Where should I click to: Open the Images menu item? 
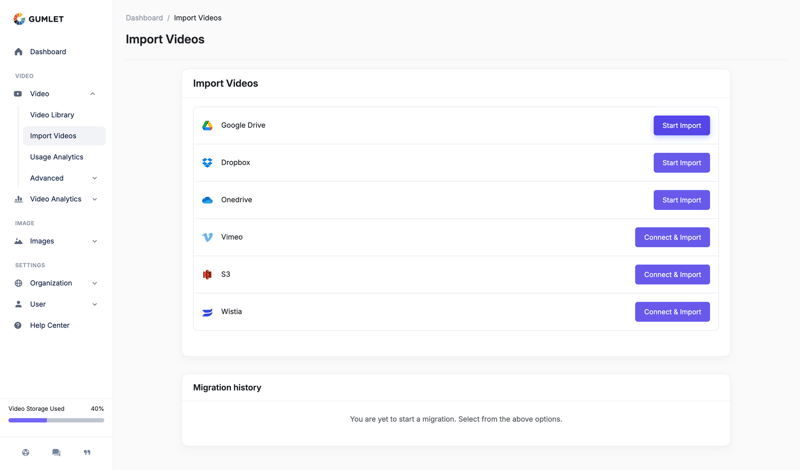click(x=42, y=241)
